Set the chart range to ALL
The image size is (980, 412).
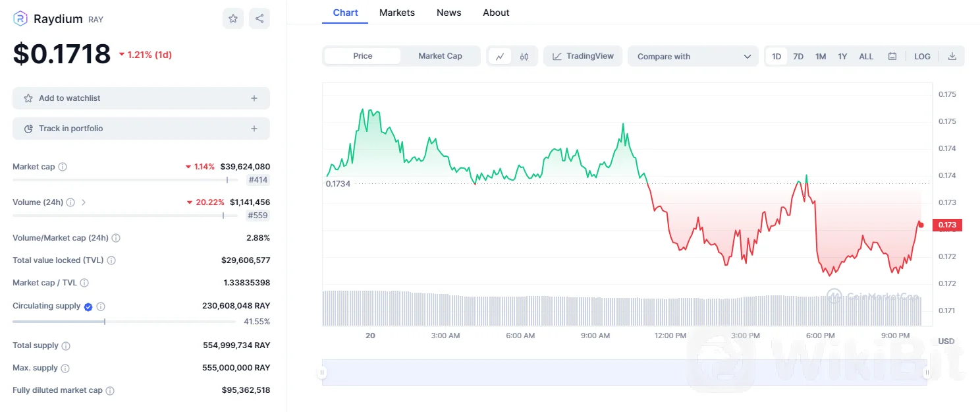point(866,56)
